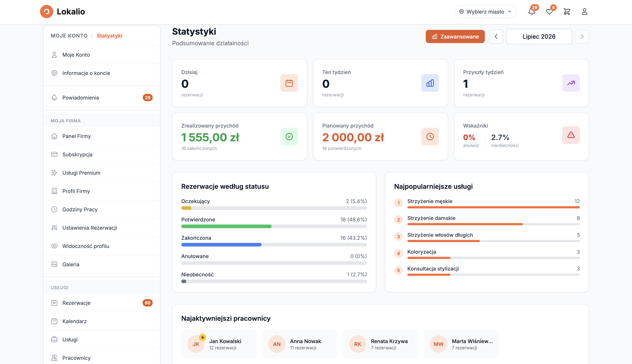Click the sliders icon beside Ustawienia Rezerwacji
Screen dimensions: 632x364
tap(54, 227)
